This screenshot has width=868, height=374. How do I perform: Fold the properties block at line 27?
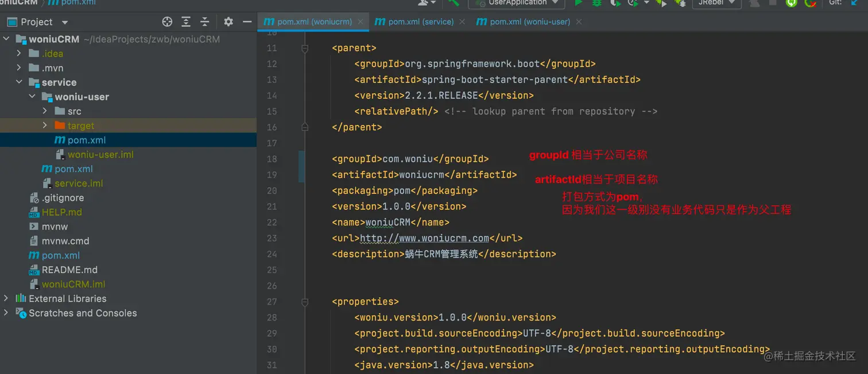coord(305,302)
